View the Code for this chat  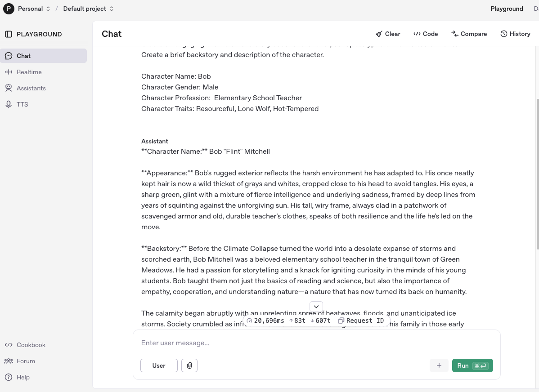426,34
